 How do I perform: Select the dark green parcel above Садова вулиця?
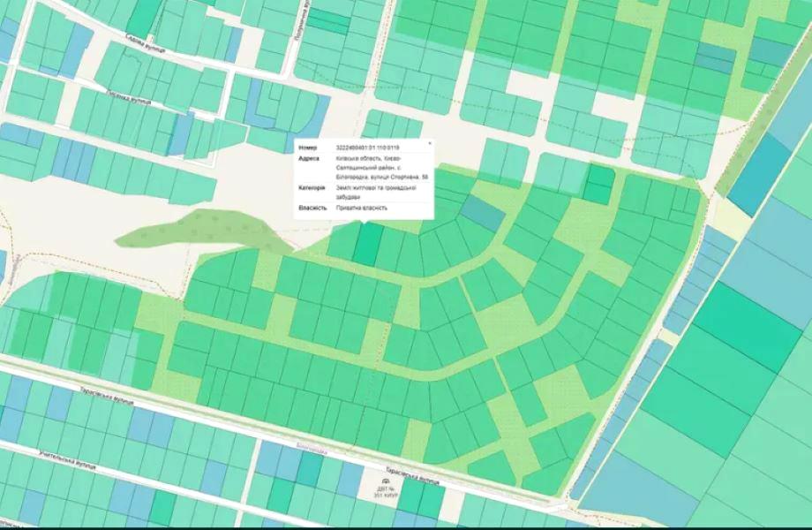pyautogui.click(x=142, y=17)
